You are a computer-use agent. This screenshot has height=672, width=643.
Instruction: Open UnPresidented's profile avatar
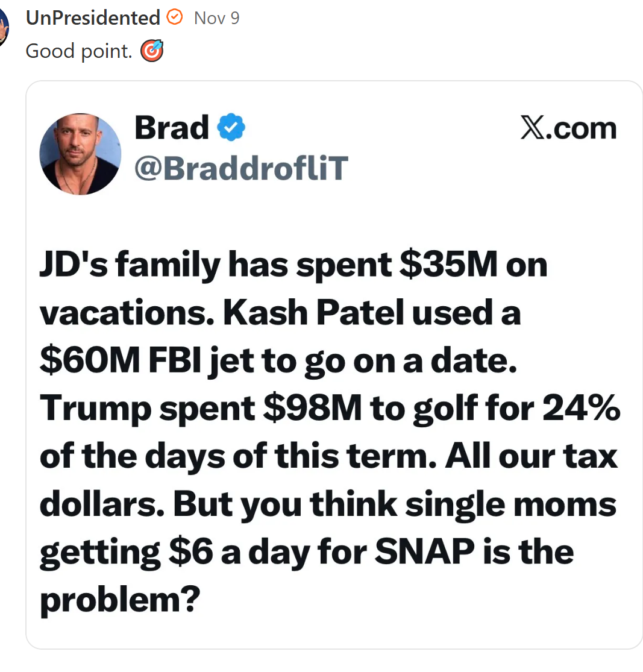tap(4, 27)
